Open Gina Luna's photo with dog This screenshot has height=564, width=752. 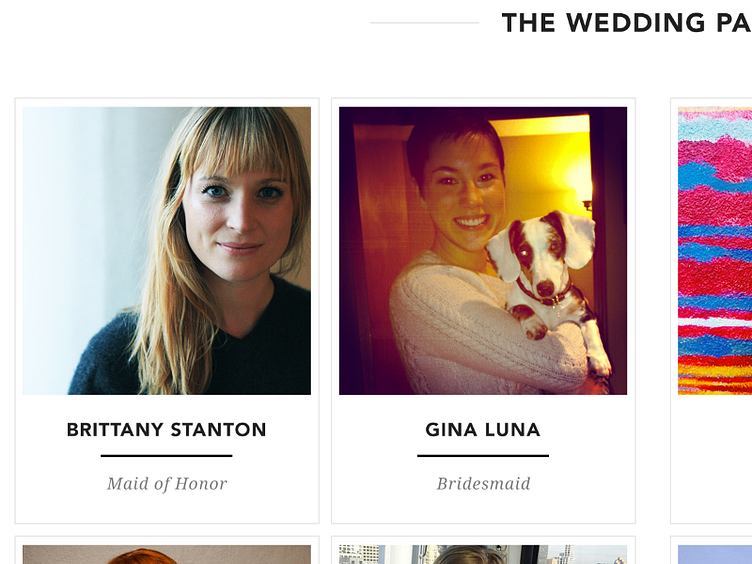(483, 251)
